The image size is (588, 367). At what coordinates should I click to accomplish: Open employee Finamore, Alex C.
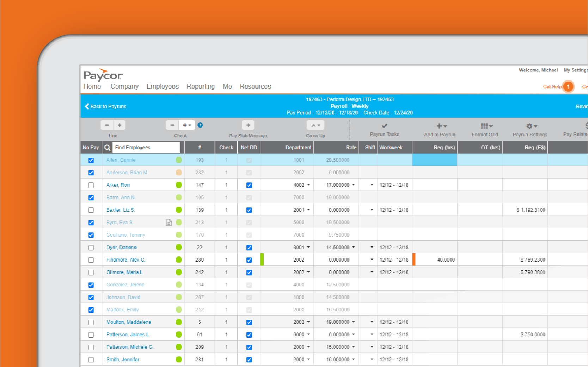(126, 260)
